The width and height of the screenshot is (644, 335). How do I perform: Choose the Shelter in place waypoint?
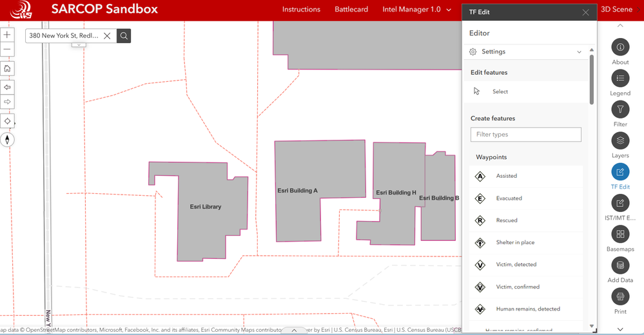[x=526, y=243]
